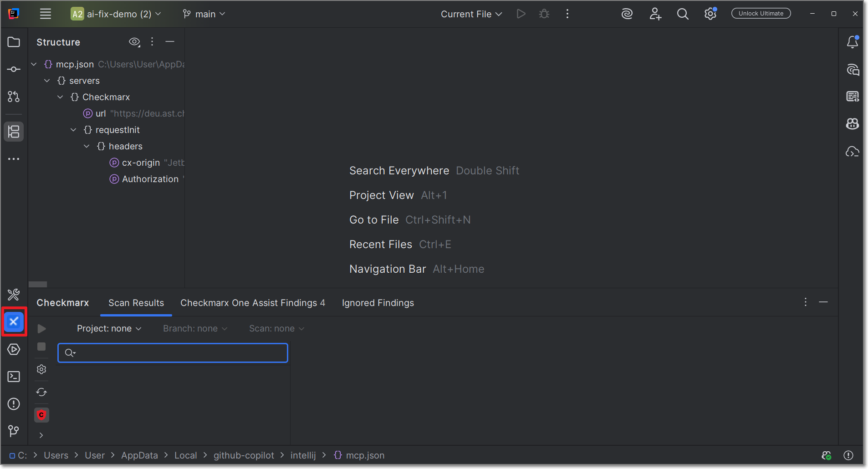Screen dimensions: 868x469
Task: Open the Project: none dropdown
Action: (109, 329)
